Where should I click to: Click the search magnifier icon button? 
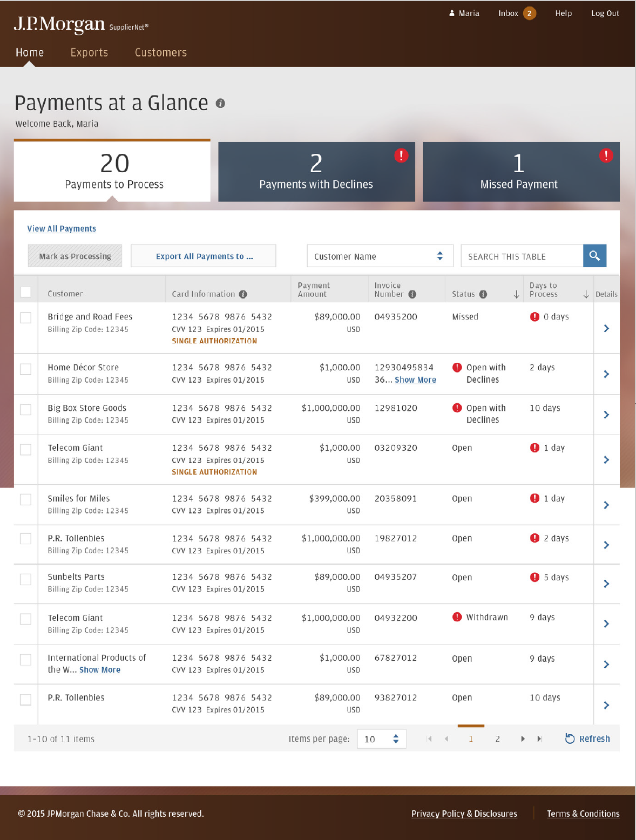click(x=594, y=256)
